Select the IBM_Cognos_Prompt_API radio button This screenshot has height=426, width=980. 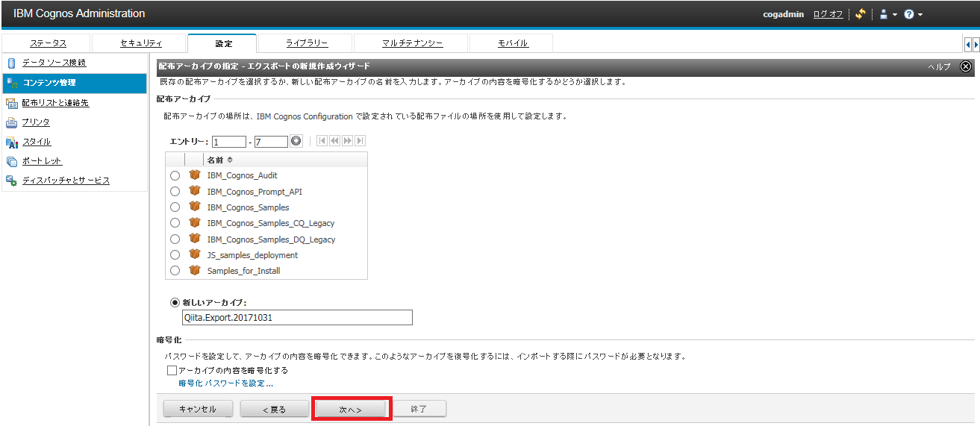pyautogui.click(x=175, y=192)
